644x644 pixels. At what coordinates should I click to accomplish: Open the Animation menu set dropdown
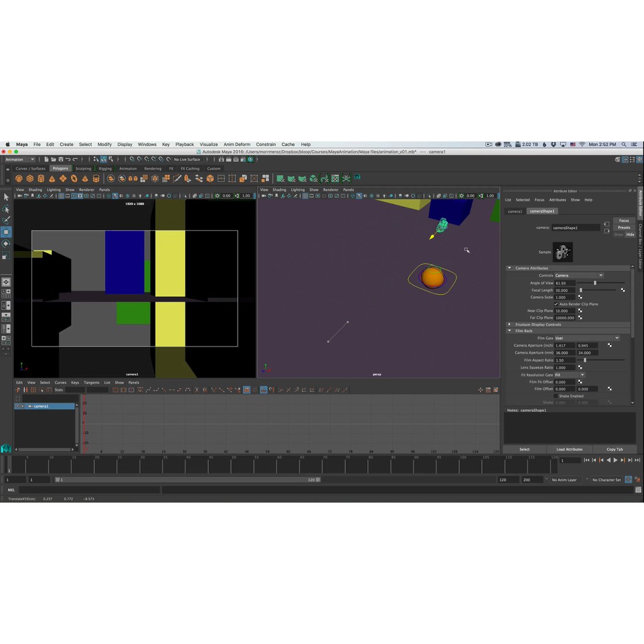click(20, 160)
